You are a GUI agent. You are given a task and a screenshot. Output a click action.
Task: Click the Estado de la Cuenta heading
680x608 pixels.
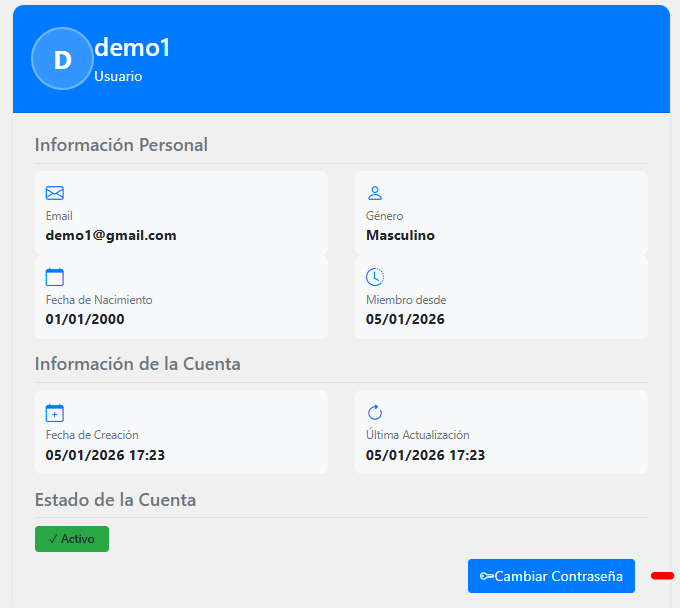115,499
